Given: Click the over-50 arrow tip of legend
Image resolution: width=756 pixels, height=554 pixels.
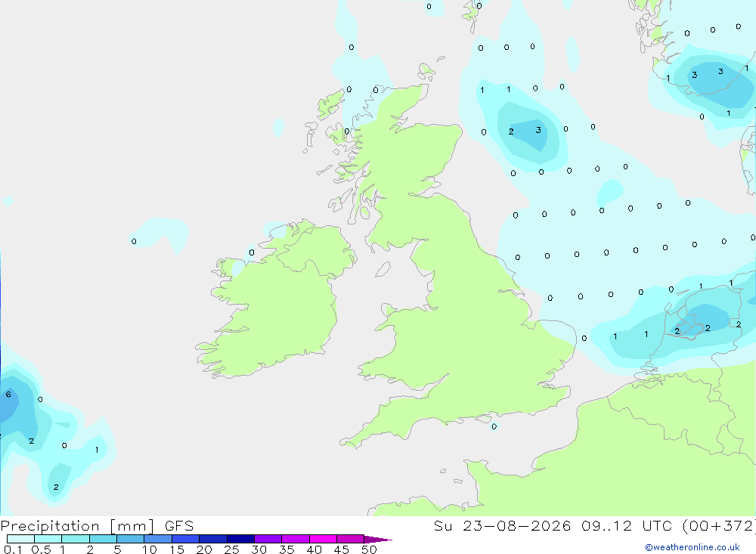Looking at the screenshot, I should tap(378, 539).
